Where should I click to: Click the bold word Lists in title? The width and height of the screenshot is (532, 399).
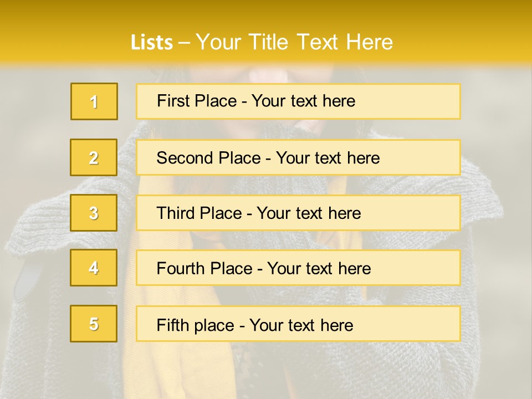tap(152, 43)
